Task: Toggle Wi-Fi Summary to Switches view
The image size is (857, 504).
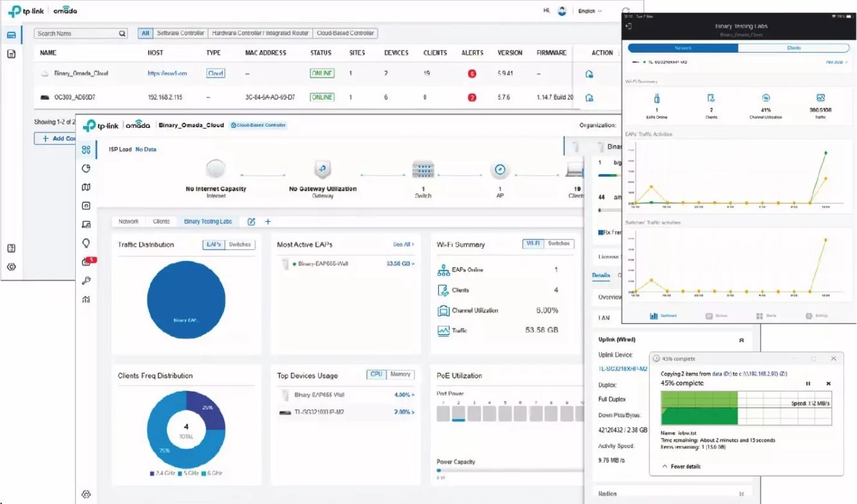Action: click(x=558, y=244)
